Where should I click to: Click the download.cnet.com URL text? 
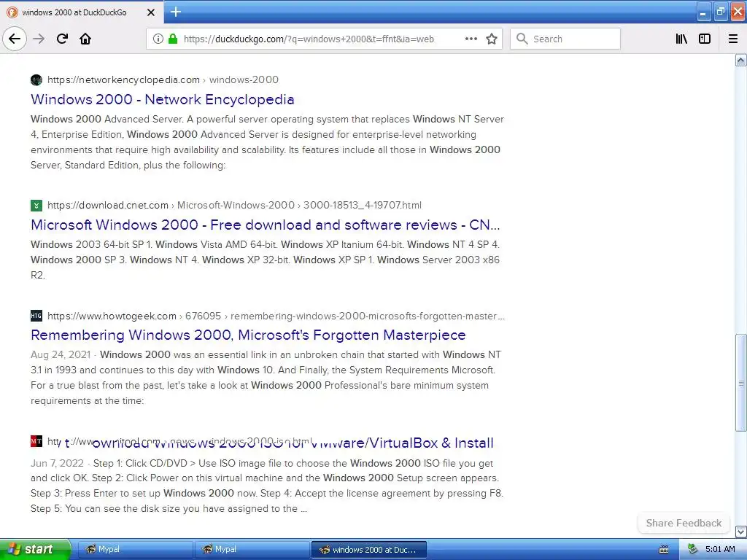pyautogui.click(x=108, y=205)
